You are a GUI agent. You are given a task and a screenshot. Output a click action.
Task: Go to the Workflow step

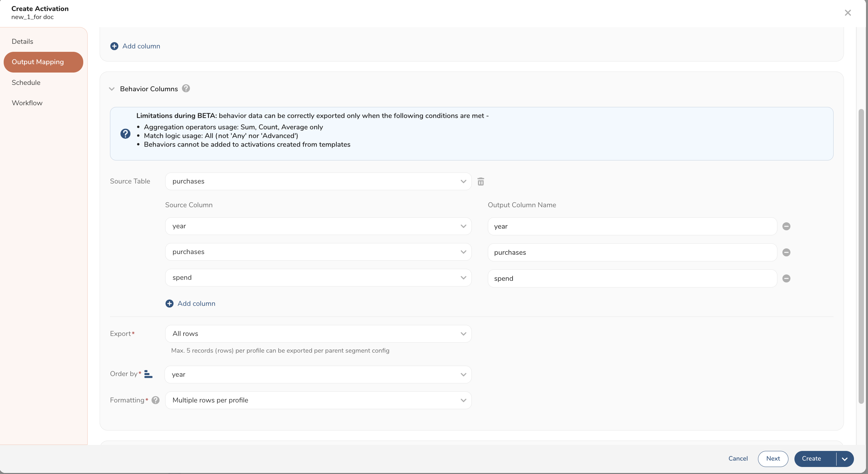(27, 103)
